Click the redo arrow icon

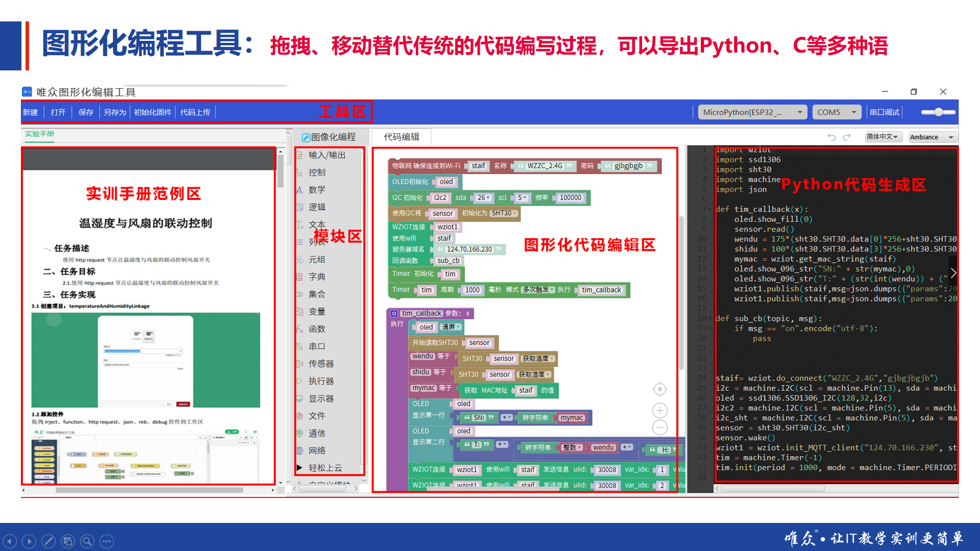coord(847,137)
